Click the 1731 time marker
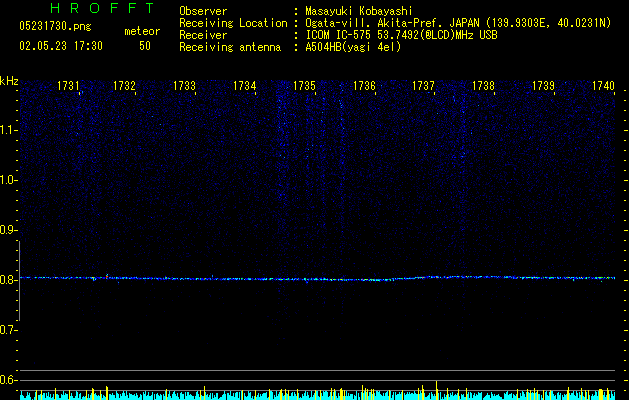Image resolution: width=629 pixels, height=400 pixels. pyautogui.click(x=68, y=86)
